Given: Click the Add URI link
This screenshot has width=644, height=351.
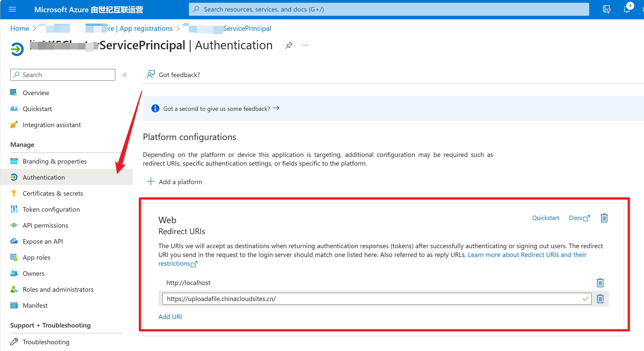Looking at the screenshot, I should [x=170, y=316].
